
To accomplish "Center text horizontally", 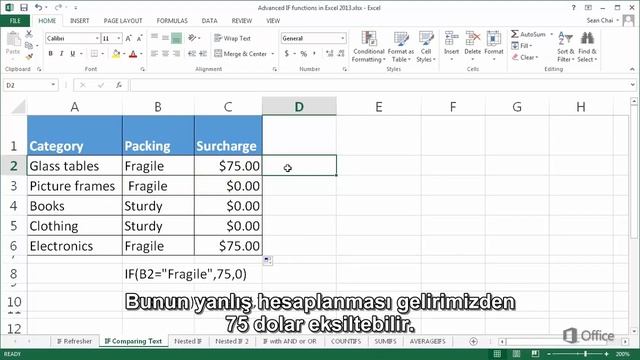I will (x=165, y=53).
